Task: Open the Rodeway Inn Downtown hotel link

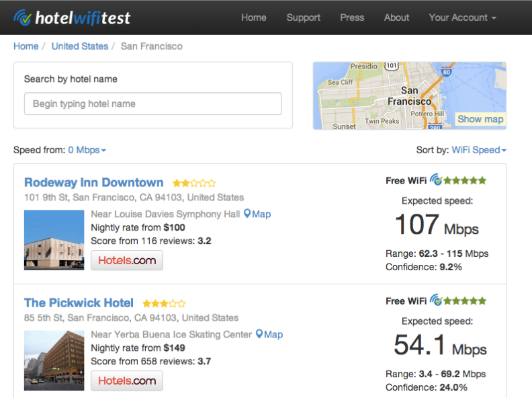Action: click(93, 183)
